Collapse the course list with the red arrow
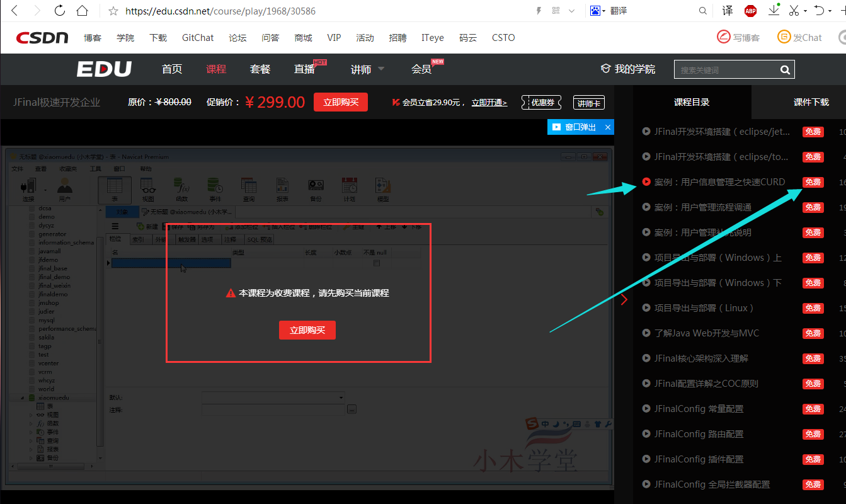 624,299
